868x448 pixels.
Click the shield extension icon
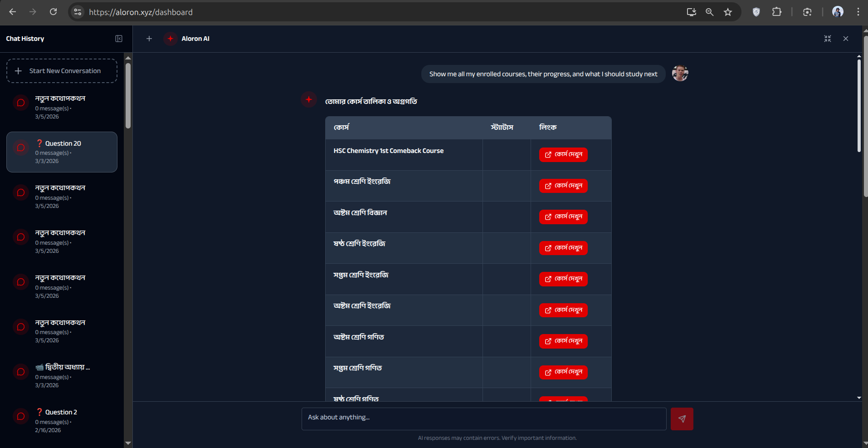coord(756,12)
